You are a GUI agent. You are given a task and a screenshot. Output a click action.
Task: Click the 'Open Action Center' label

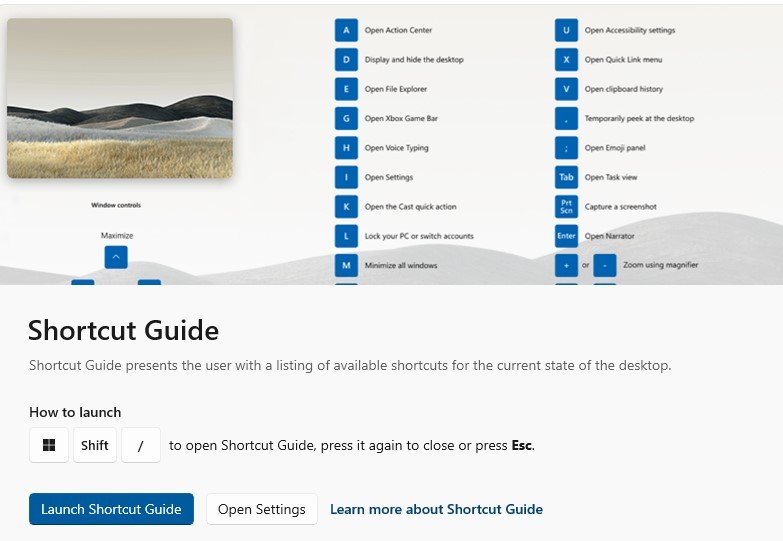click(x=398, y=30)
